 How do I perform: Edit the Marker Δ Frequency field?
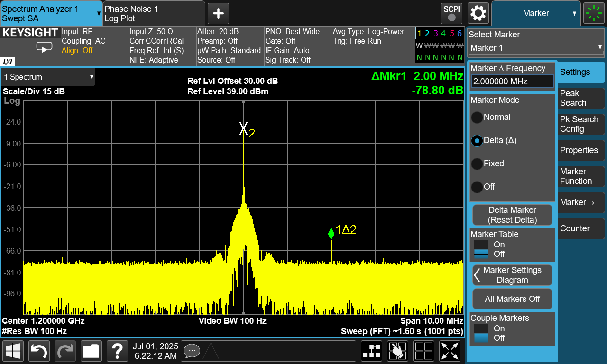point(512,82)
